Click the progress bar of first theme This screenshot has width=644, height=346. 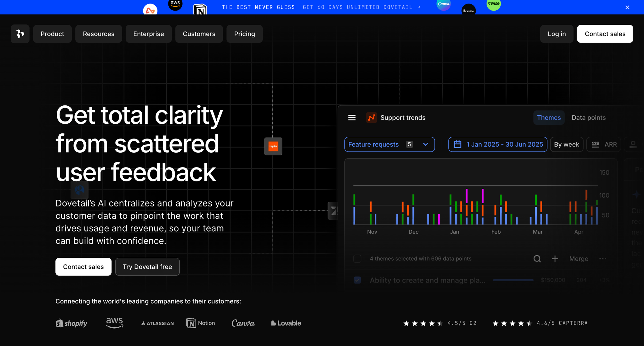[x=513, y=280]
